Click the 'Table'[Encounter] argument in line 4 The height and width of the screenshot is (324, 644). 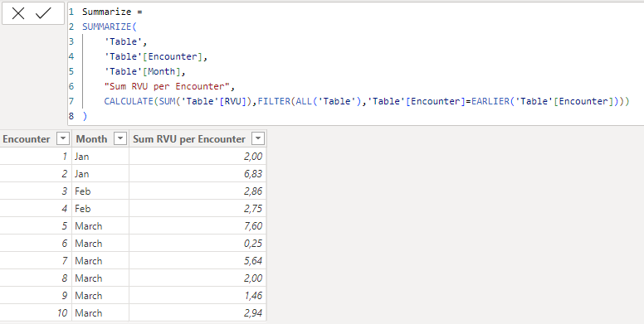[156, 56]
